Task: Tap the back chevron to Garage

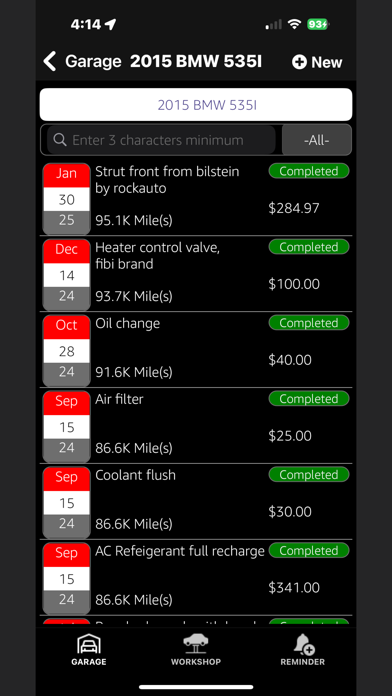Action: (x=50, y=61)
